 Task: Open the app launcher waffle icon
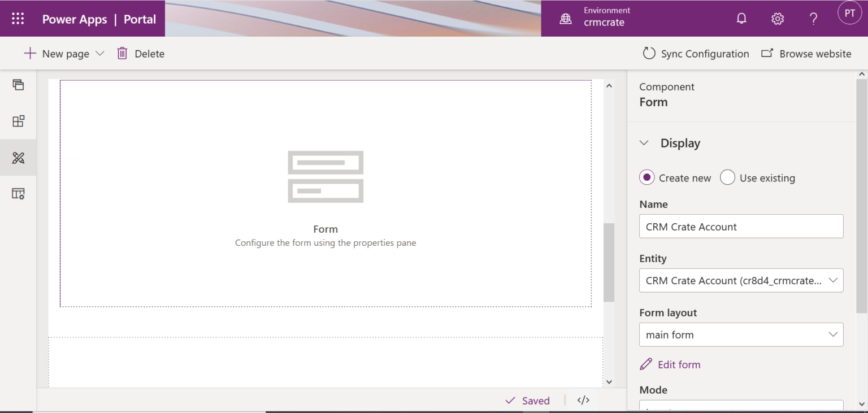click(18, 18)
